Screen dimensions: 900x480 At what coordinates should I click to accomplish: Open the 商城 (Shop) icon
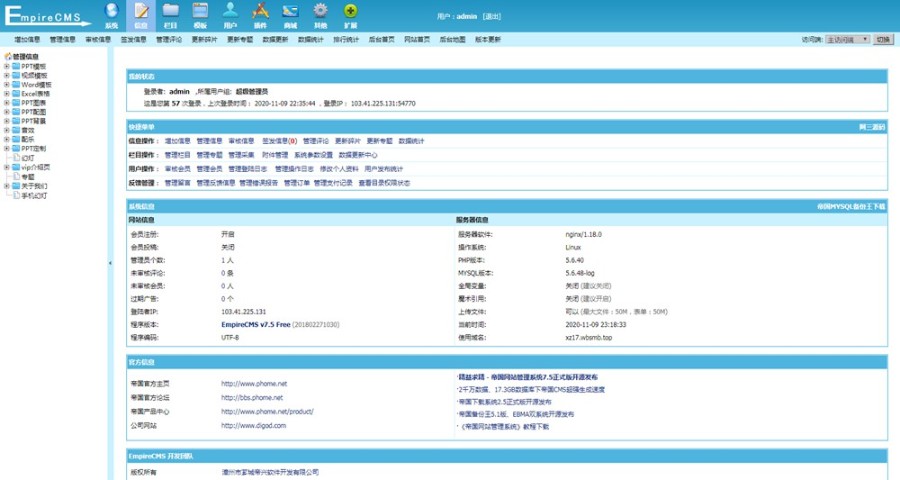point(290,13)
